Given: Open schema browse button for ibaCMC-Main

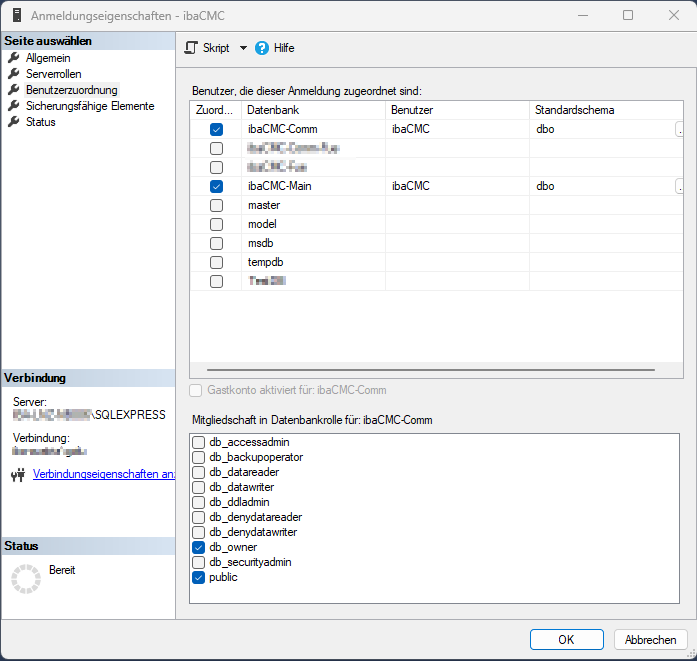Looking at the screenshot, I should 680,186.
